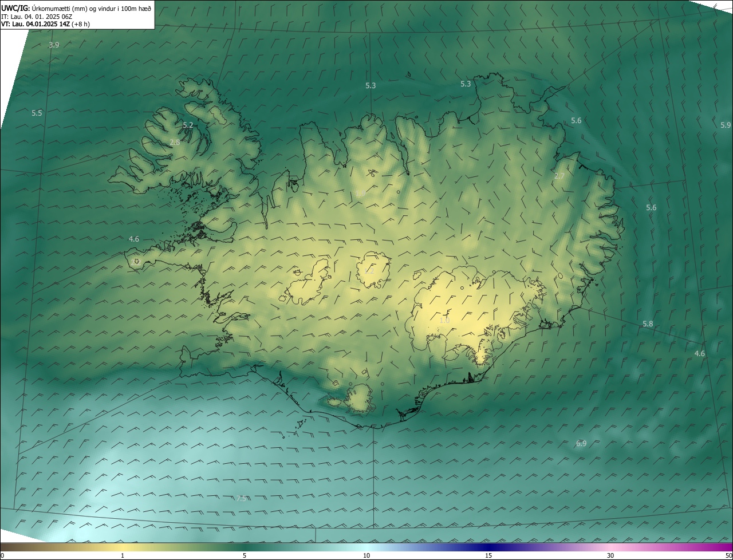
Task: Click the 5.5 value label
Action: (37, 113)
